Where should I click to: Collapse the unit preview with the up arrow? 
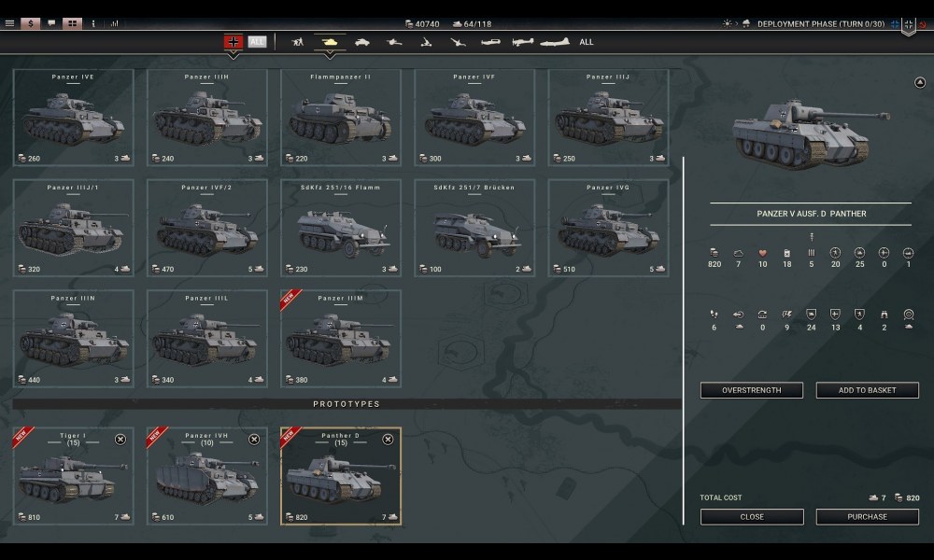coord(920,82)
